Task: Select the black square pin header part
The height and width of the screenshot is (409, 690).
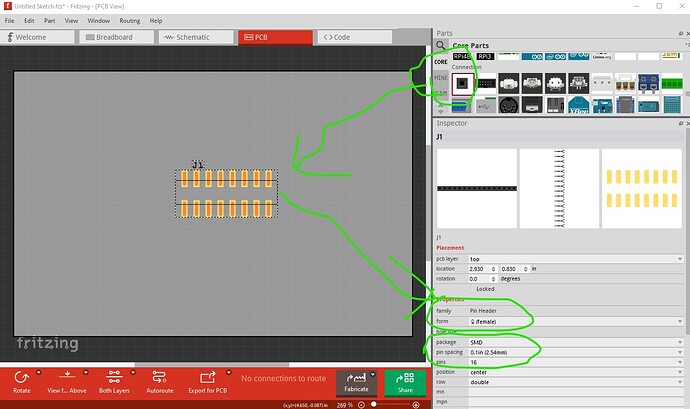Action: (x=462, y=84)
